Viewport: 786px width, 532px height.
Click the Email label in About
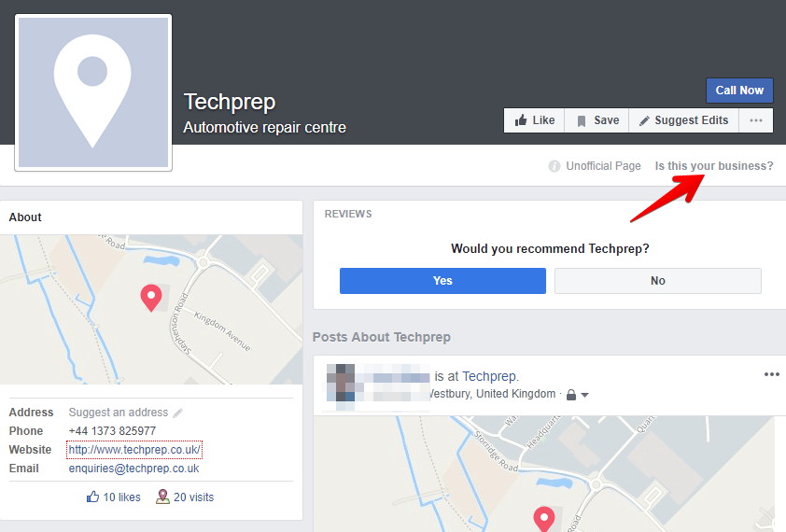(x=23, y=469)
